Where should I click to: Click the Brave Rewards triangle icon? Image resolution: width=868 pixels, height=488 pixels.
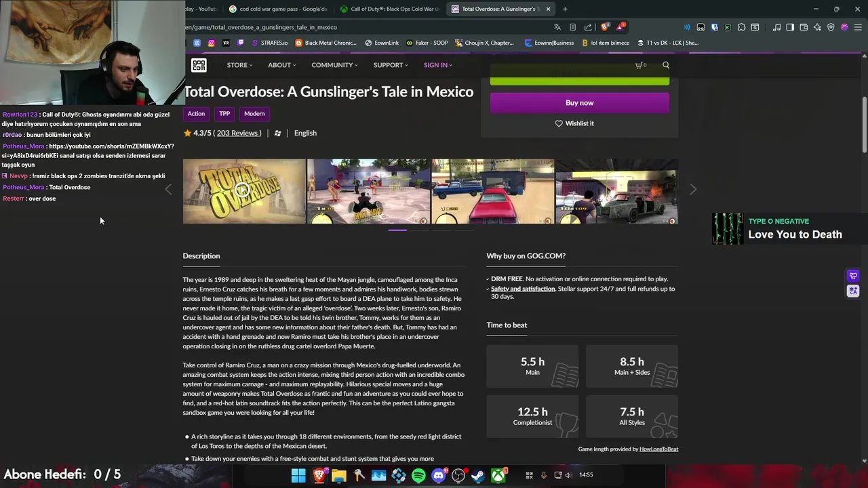pos(620,27)
